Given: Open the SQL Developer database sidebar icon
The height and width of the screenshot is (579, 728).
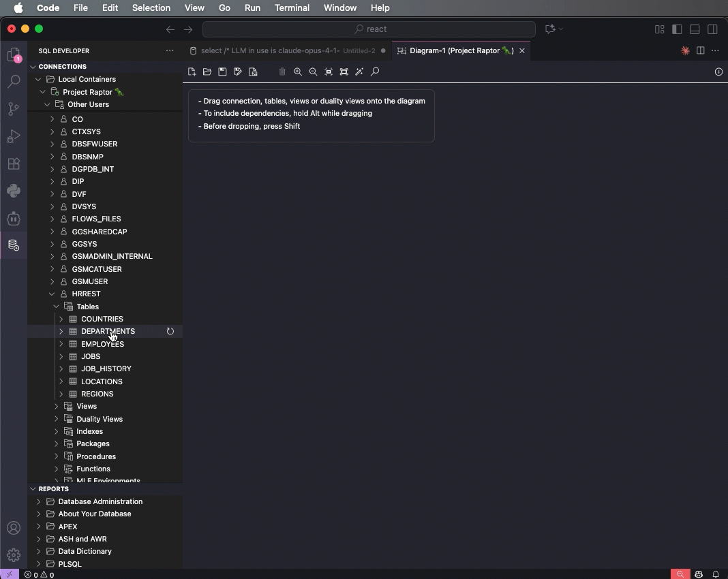Looking at the screenshot, I should point(14,245).
